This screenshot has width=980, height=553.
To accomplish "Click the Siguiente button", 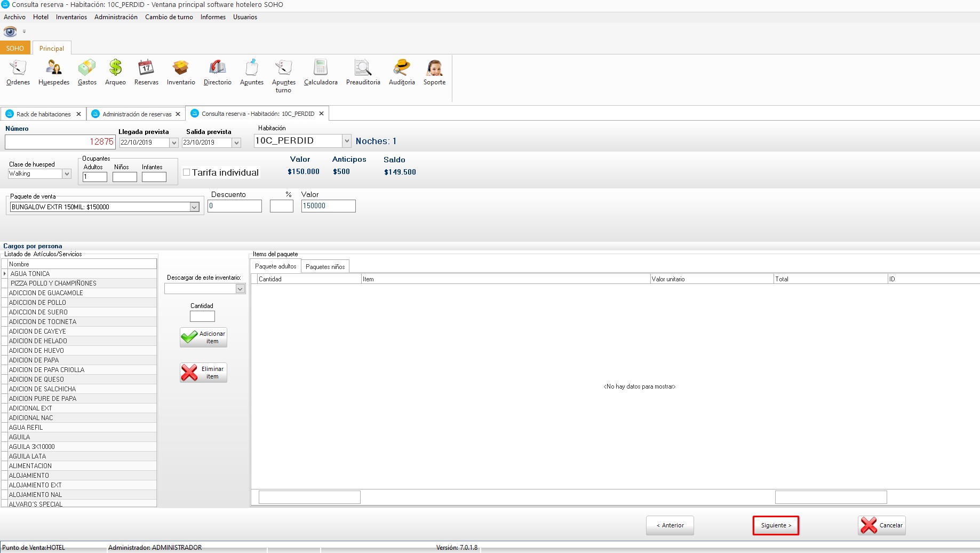I will (776, 525).
